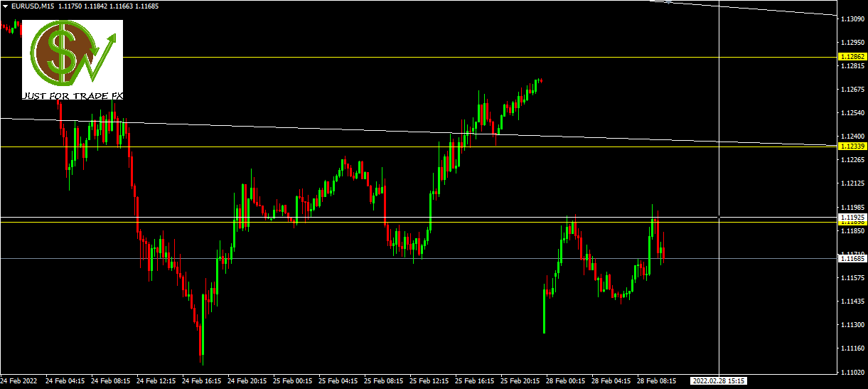Click the 1.11925 crosshair price label
Screen dimensions: 868x389
click(852, 216)
